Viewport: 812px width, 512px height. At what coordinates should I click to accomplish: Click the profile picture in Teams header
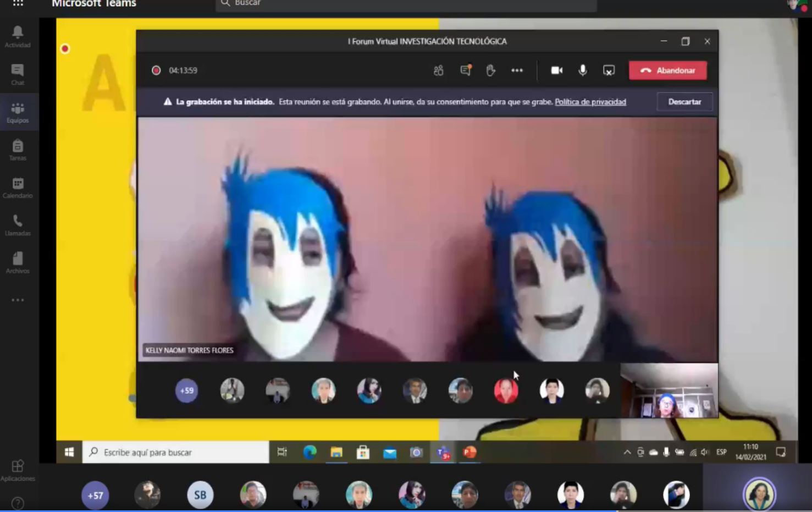pyautogui.click(x=795, y=5)
